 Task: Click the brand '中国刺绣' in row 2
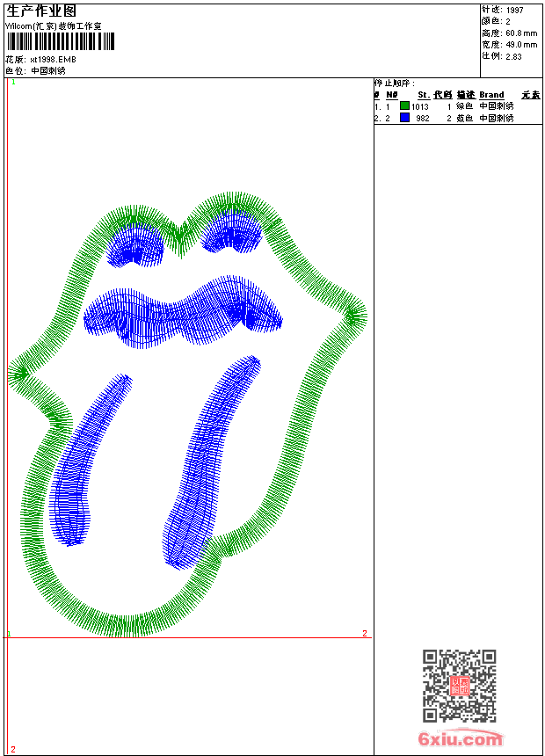pos(497,118)
